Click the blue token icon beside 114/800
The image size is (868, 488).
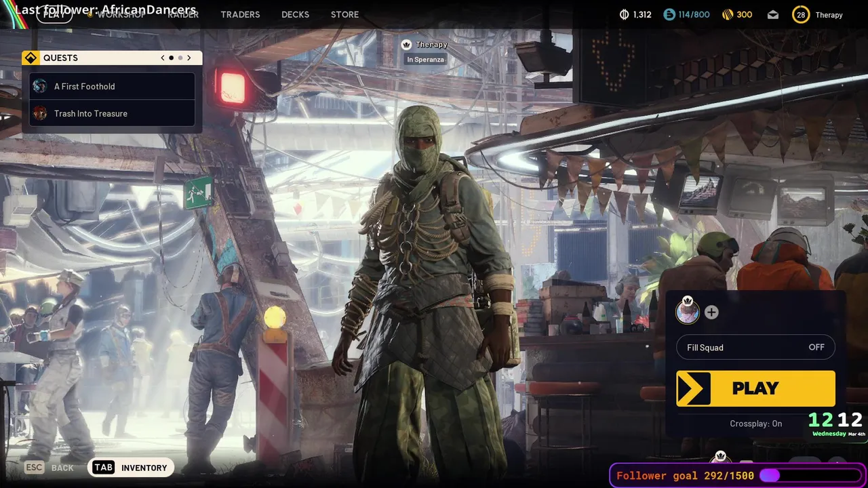pyautogui.click(x=669, y=14)
